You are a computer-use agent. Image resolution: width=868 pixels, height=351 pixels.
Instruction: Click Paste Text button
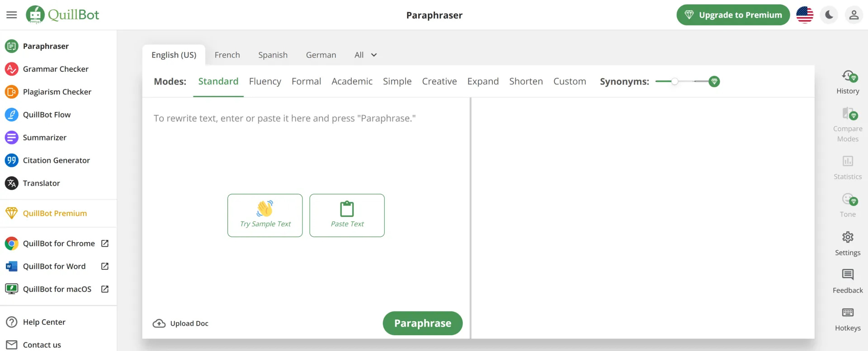tap(347, 215)
